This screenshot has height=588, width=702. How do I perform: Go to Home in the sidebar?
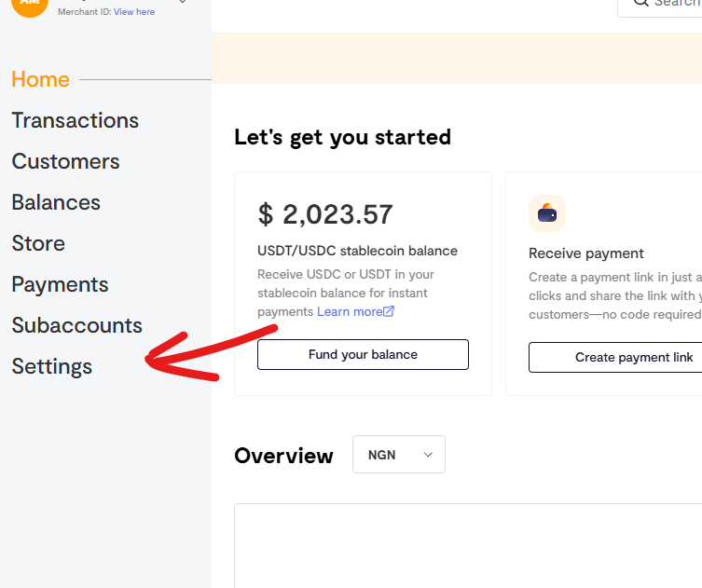tap(40, 79)
